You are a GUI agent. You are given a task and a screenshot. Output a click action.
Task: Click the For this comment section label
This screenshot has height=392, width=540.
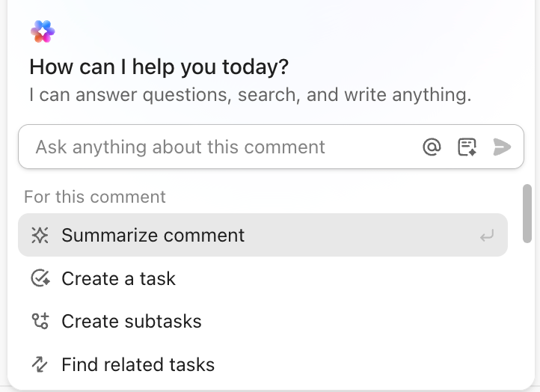tap(95, 197)
